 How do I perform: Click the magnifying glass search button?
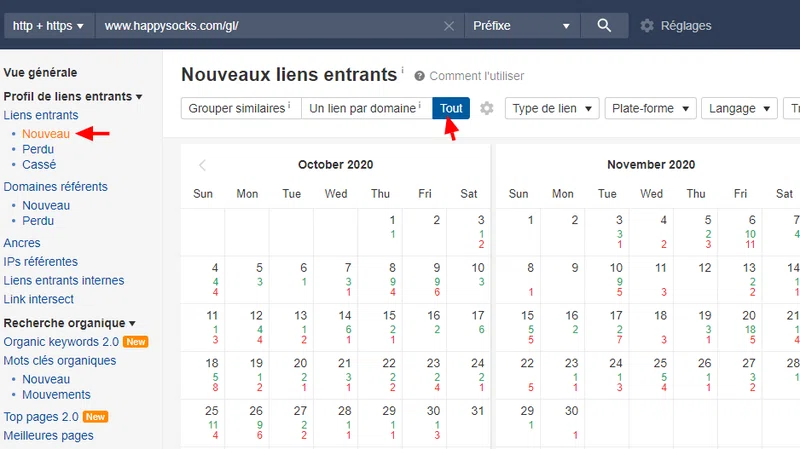click(604, 26)
